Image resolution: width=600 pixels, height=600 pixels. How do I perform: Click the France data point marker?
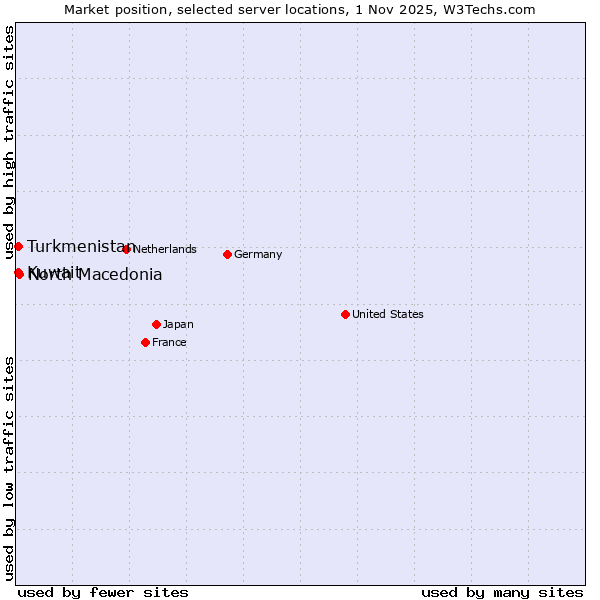(145, 342)
